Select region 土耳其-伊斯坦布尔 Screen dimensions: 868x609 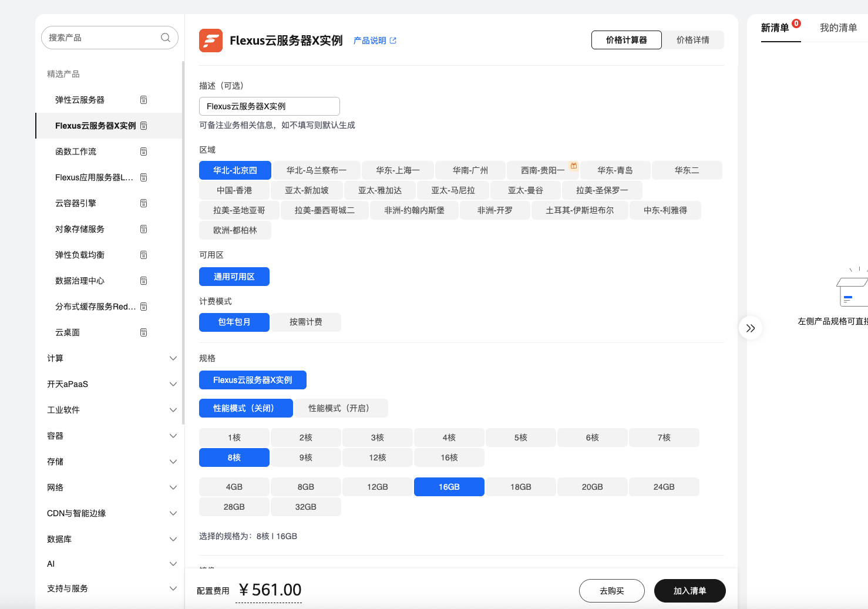[580, 210]
